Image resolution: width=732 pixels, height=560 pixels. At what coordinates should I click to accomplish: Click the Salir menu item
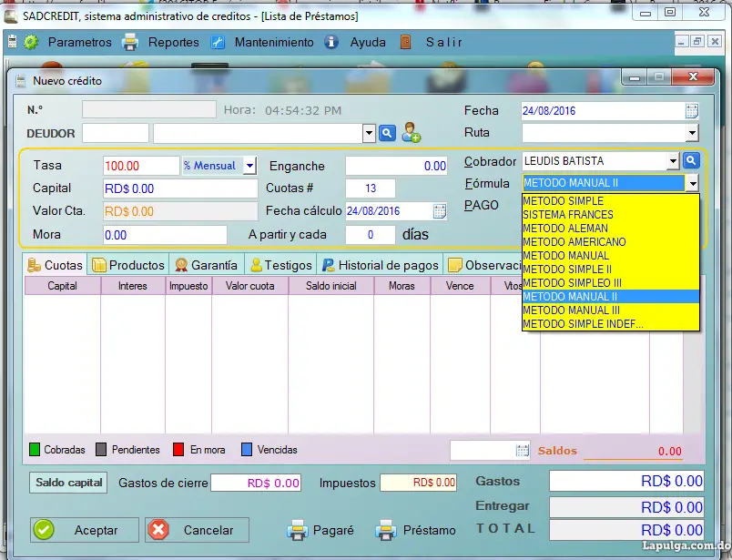point(443,43)
